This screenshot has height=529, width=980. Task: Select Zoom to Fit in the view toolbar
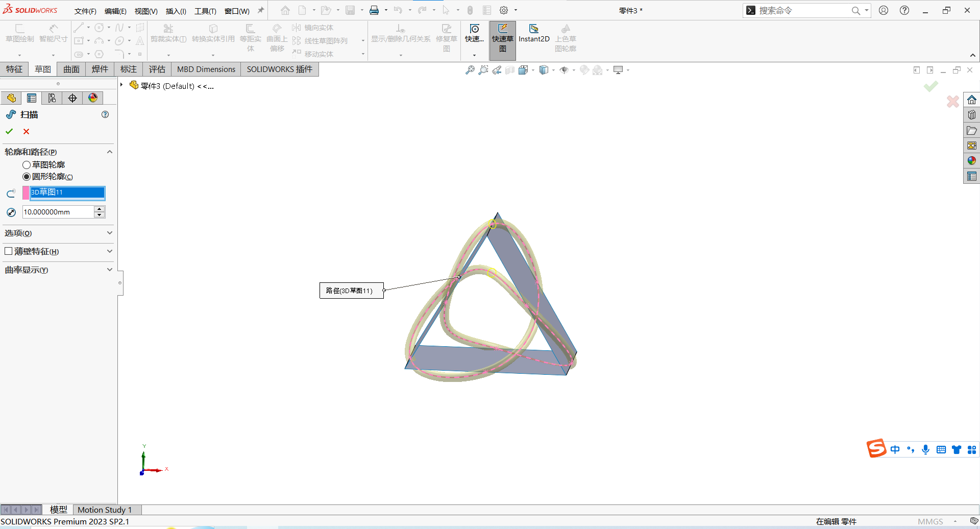[470, 70]
